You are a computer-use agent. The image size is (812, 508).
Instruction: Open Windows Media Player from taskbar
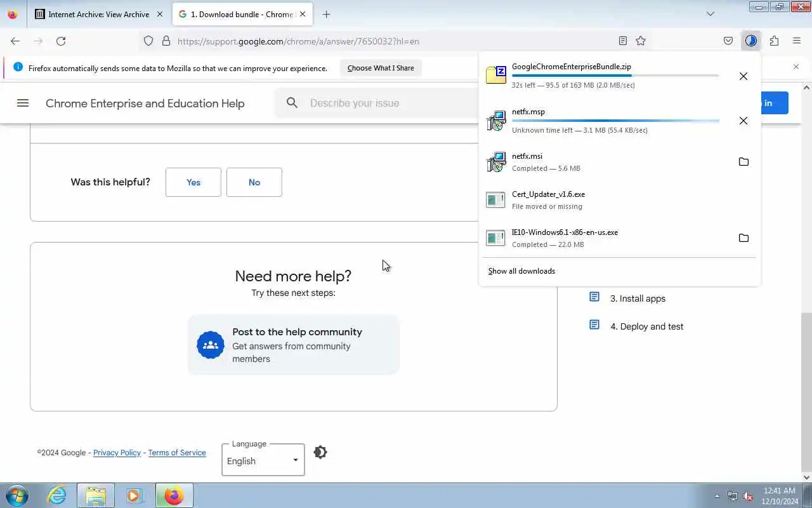(134, 495)
